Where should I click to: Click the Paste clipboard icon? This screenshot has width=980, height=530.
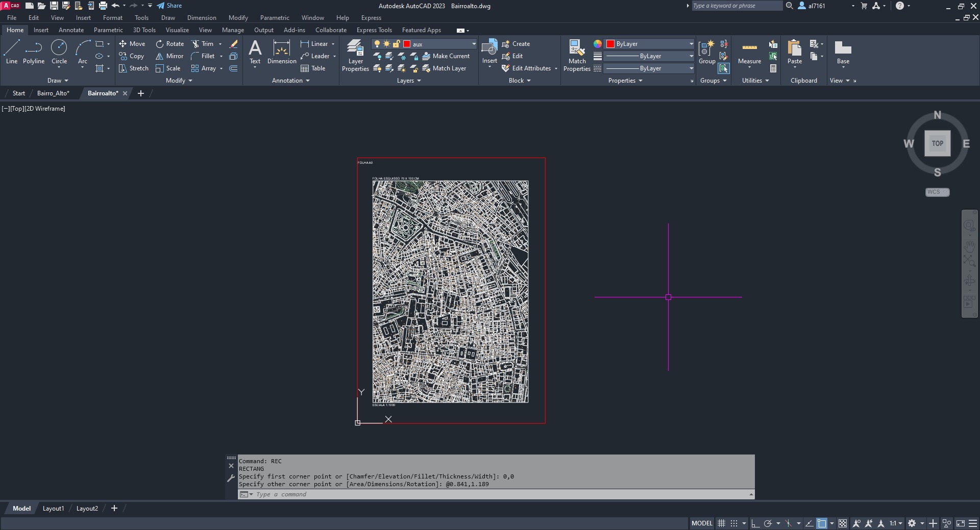pyautogui.click(x=794, y=48)
